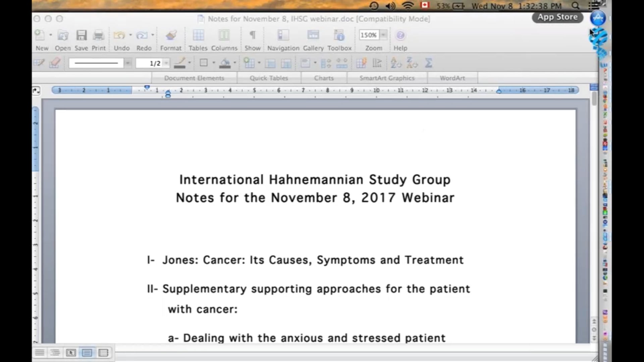Screen dimensions: 644x362
Task: Click the Save button
Action: 81,35
